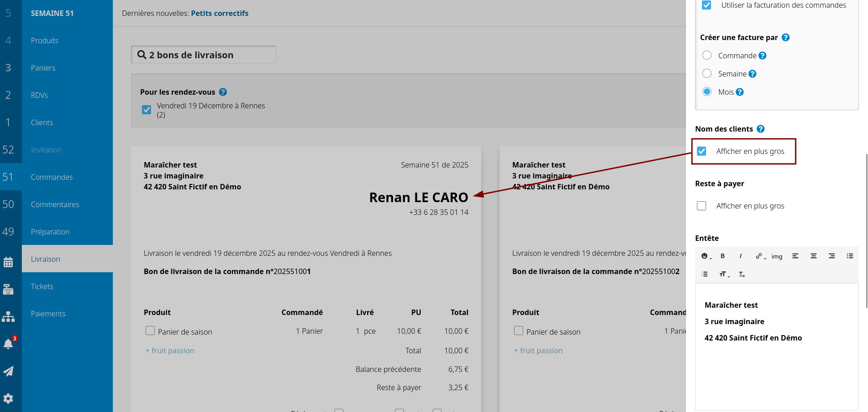This screenshot has width=868, height=412.
Task: Click the cash register icon
Action: [8, 290]
